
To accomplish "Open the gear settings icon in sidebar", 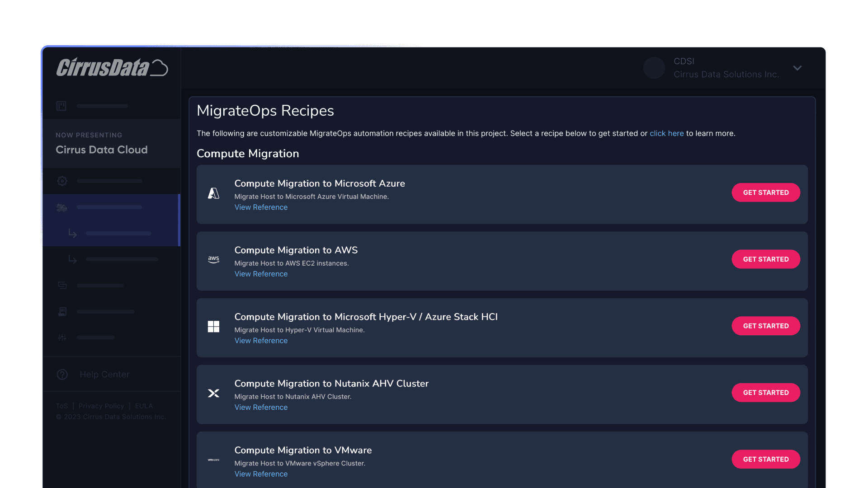I will point(62,181).
